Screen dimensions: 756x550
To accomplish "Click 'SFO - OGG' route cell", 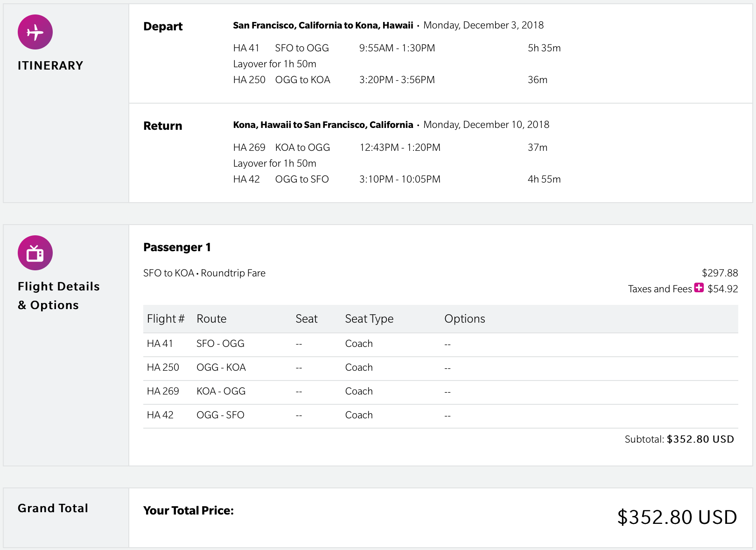I will pos(220,344).
